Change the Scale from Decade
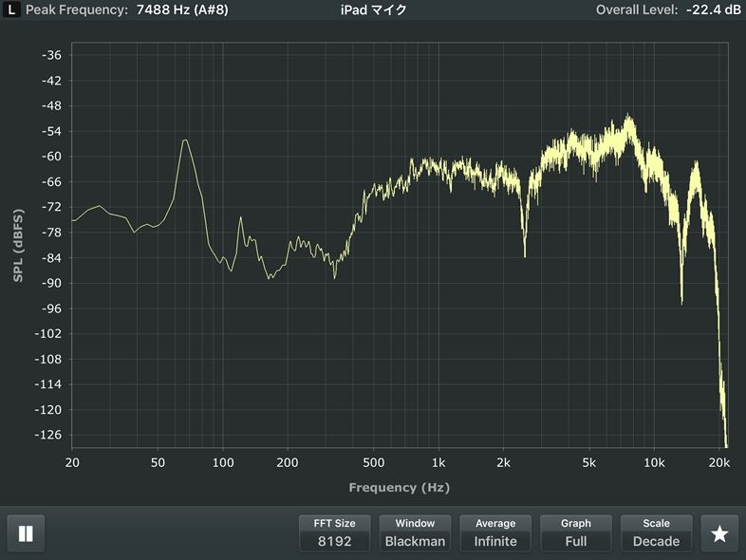Screen dimensions: 746x560 [x=656, y=532]
